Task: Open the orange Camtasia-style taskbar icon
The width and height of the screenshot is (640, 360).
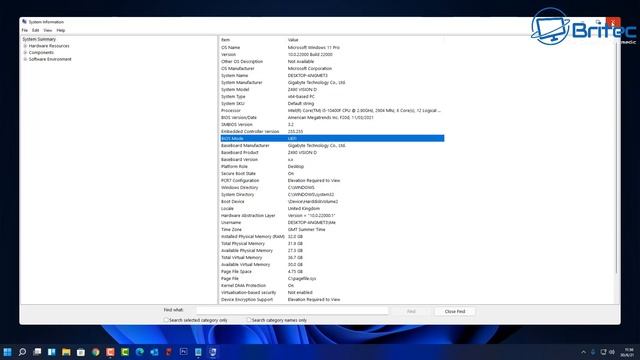Action: pyautogui.click(x=110, y=352)
